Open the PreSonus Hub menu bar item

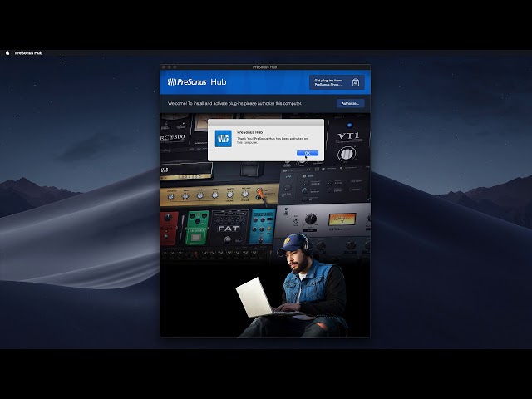click(28, 53)
